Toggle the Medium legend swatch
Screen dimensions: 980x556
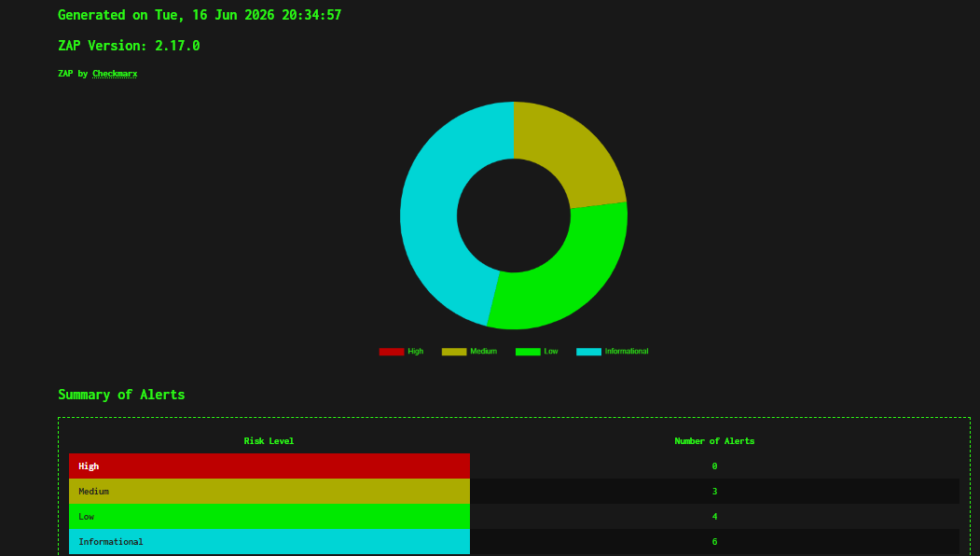coord(454,352)
